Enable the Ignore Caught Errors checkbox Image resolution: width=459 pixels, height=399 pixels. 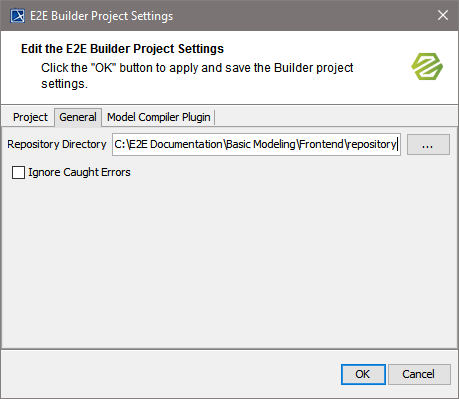click(x=18, y=173)
